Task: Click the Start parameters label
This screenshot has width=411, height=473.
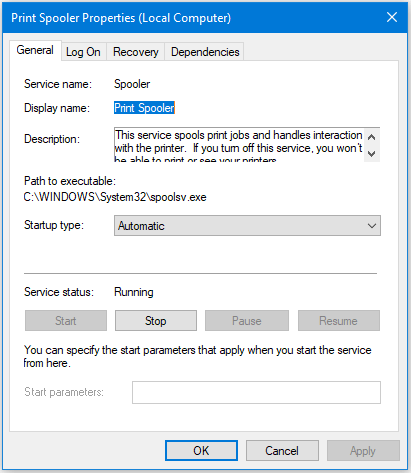Action: [64, 392]
